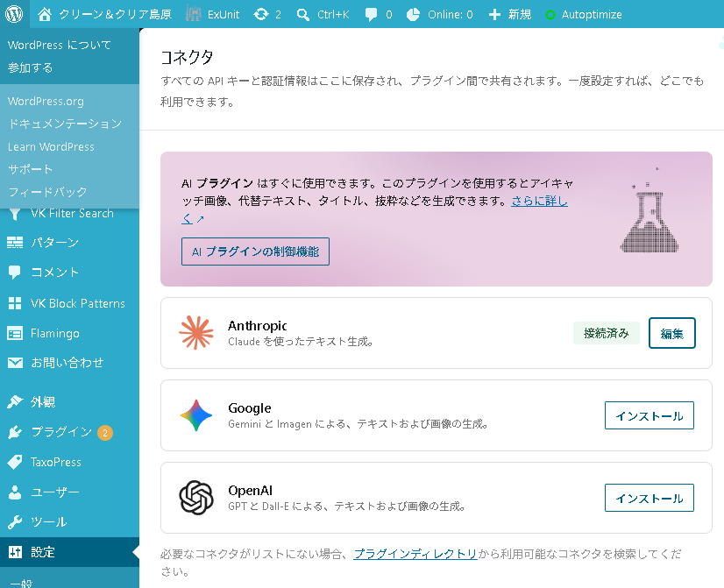Click the Online: 0 admin bar label
This screenshot has width=724, height=588.
(x=451, y=14)
